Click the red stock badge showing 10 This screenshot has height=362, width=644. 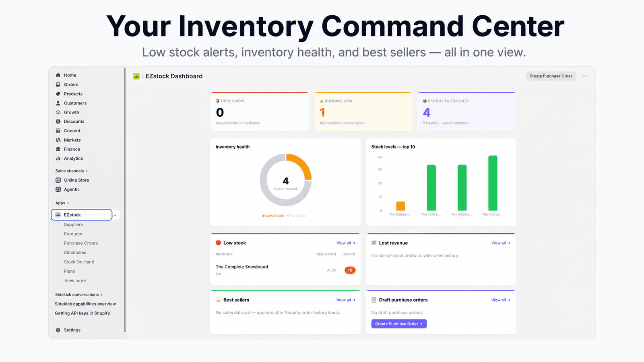point(350,270)
